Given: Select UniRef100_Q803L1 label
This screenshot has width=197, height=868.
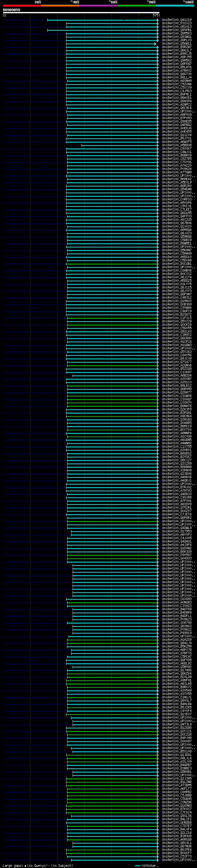Looking at the screenshot, I should point(177,843).
